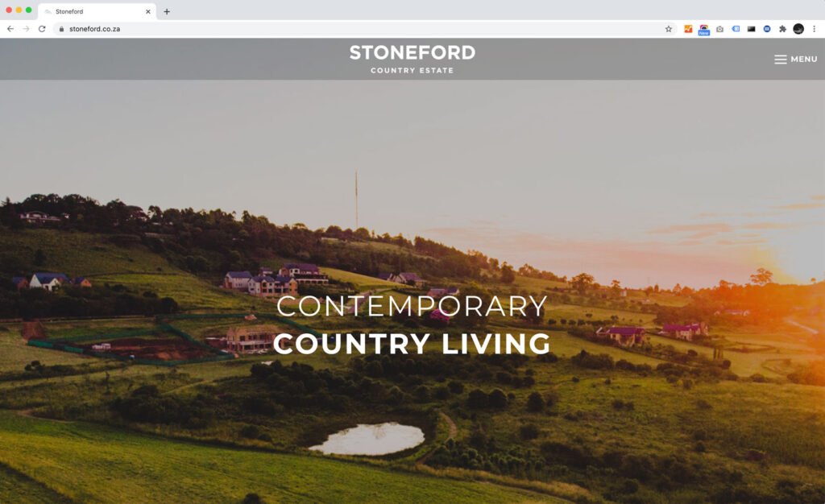Screen dimensions: 825x504
Task: Go back to the previous page
Action: (10, 29)
